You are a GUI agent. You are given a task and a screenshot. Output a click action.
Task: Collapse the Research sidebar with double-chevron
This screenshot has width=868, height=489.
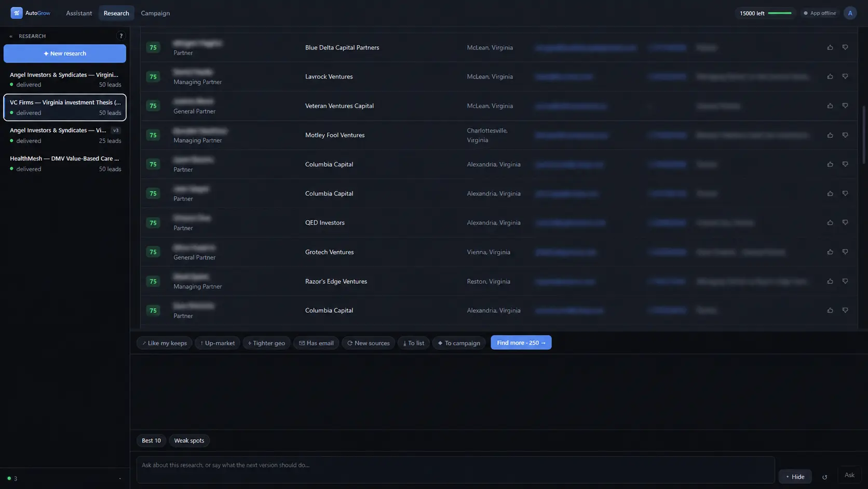[x=11, y=36]
